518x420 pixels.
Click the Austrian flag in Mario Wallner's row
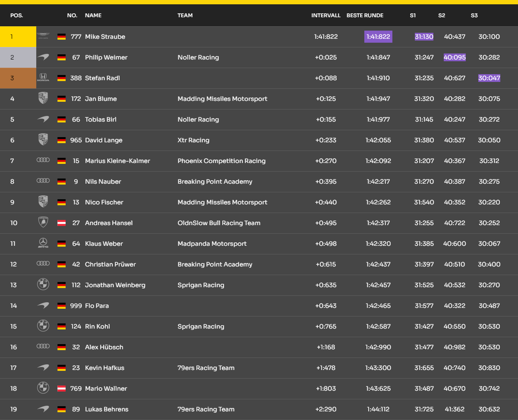point(61,389)
